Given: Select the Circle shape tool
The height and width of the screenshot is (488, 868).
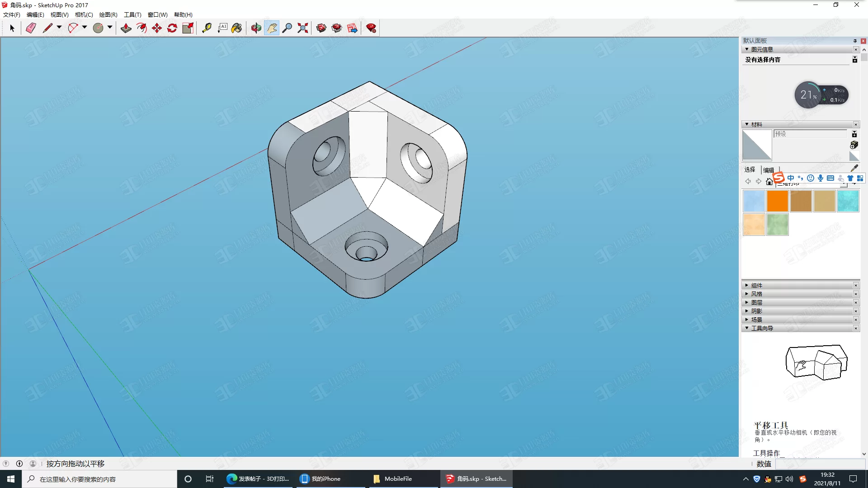Looking at the screenshot, I should (98, 28).
